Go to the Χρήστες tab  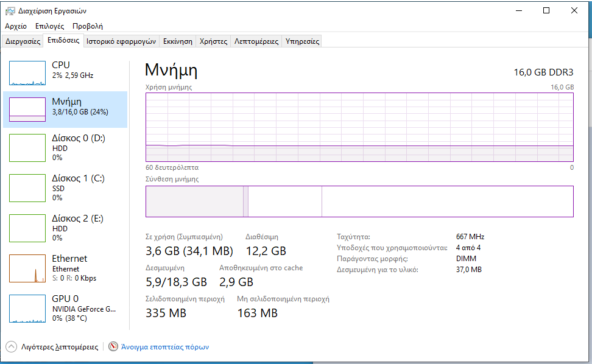(x=213, y=41)
